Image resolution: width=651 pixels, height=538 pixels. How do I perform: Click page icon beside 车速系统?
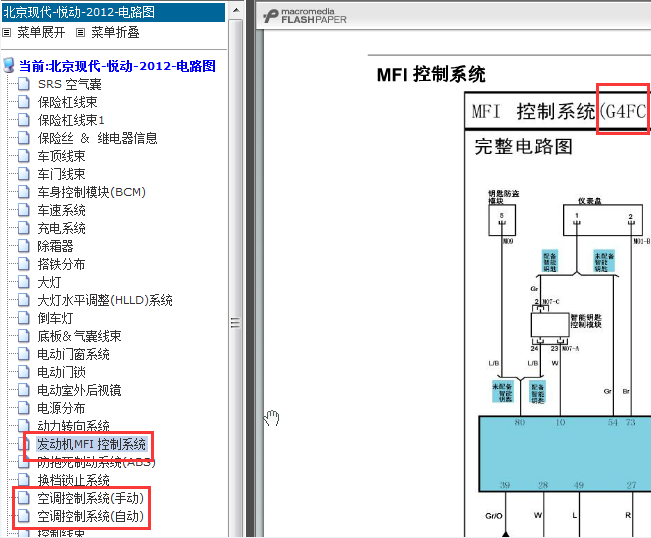[x=24, y=210]
